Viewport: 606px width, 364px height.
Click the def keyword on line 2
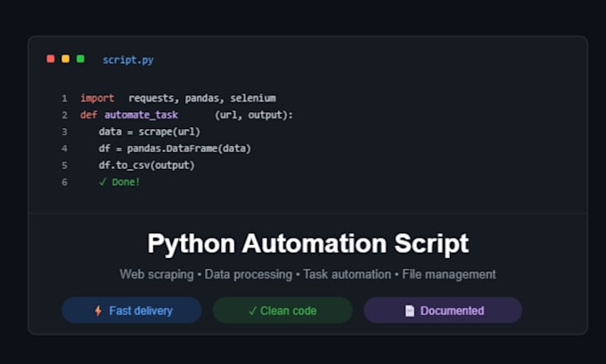click(88, 115)
